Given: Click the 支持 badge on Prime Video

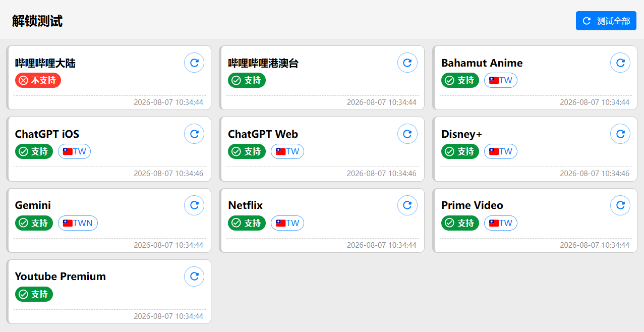Looking at the screenshot, I should point(460,223).
